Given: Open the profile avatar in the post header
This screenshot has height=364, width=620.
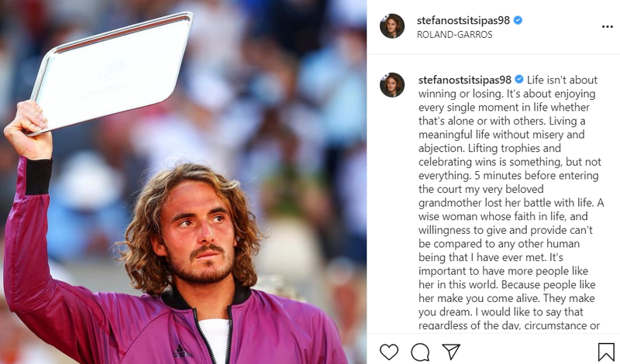Looking at the screenshot, I should pos(392,26).
